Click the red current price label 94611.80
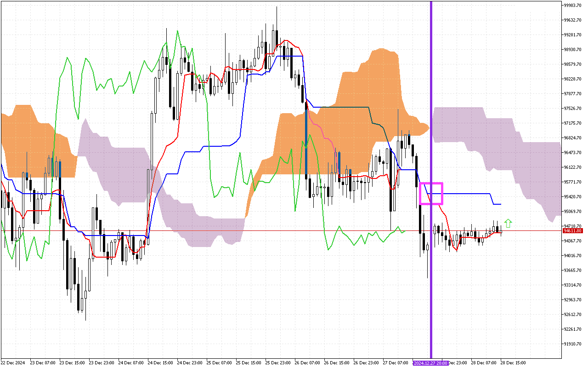This screenshot has height=368, width=588. pos(572,231)
